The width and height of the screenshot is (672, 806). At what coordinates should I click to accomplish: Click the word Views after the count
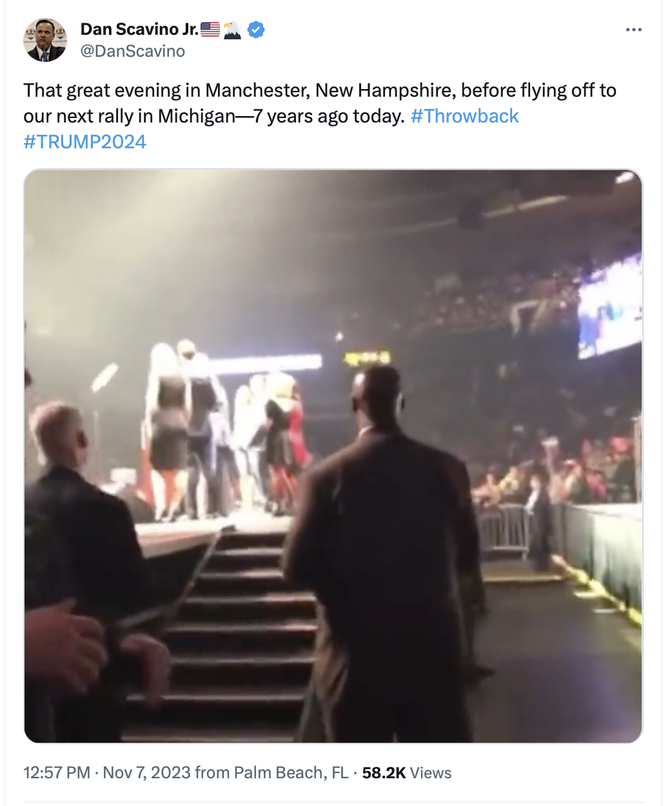(x=431, y=772)
